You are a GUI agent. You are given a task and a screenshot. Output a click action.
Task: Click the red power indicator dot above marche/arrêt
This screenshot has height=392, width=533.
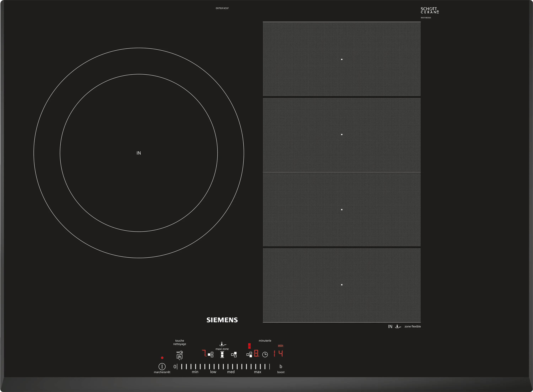coord(162,358)
